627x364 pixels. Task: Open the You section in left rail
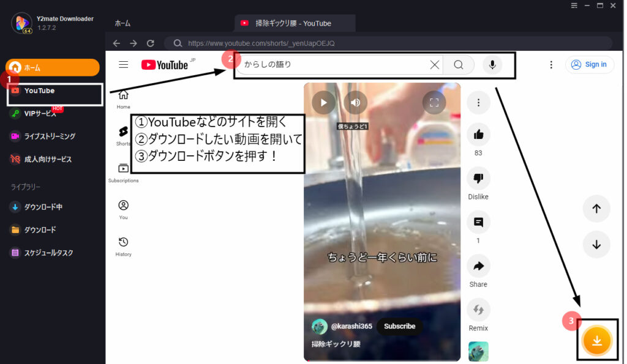[x=123, y=210]
